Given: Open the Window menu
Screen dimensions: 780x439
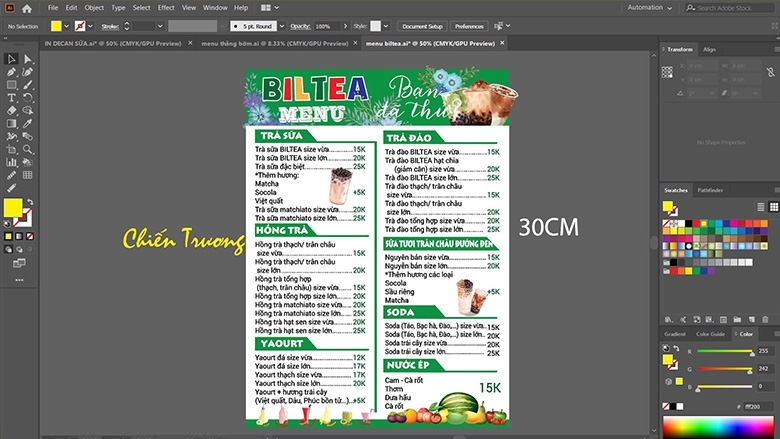Looking at the screenshot, I should [215, 8].
